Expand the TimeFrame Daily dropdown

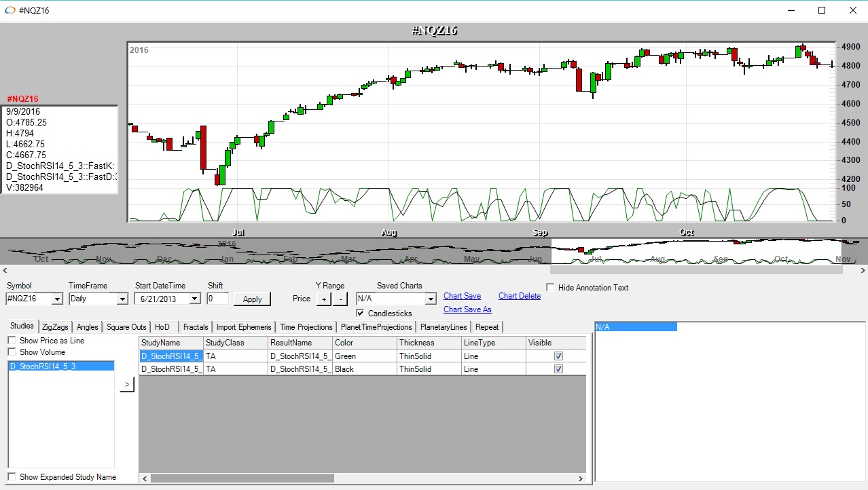click(x=122, y=299)
